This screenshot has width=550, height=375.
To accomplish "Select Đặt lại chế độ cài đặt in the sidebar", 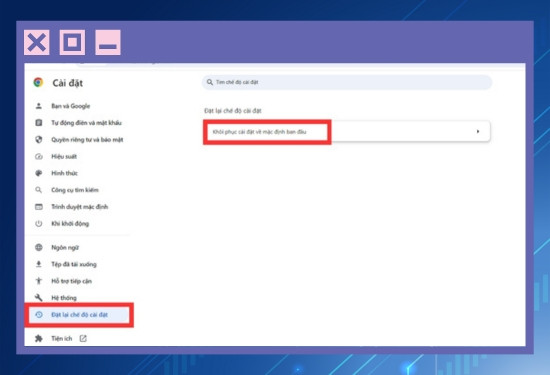I will tap(79, 315).
